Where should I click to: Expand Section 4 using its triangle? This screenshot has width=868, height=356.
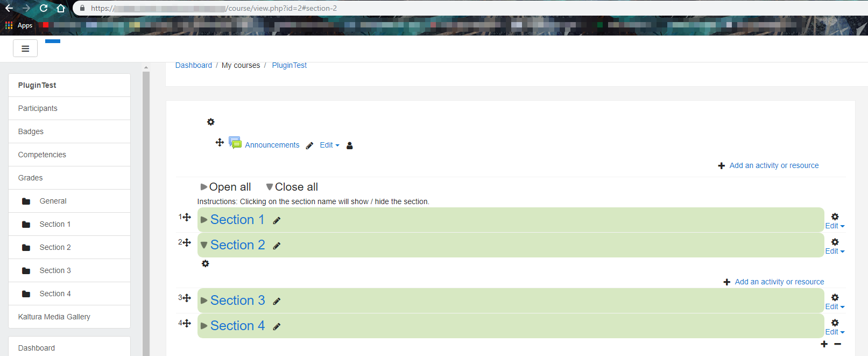(204, 326)
